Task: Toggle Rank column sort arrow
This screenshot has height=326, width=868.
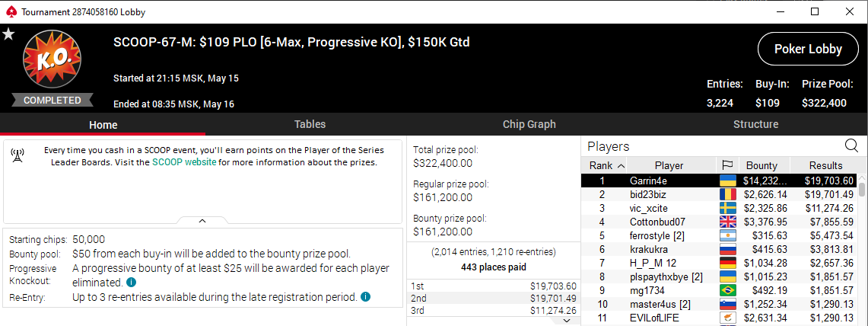Action: [x=620, y=165]
